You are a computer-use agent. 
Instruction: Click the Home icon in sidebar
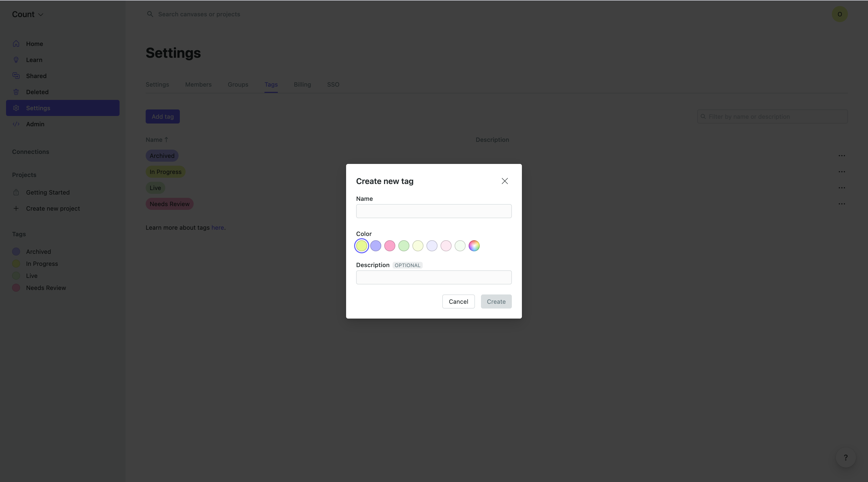pyautogui.click(x=16, y=44)
